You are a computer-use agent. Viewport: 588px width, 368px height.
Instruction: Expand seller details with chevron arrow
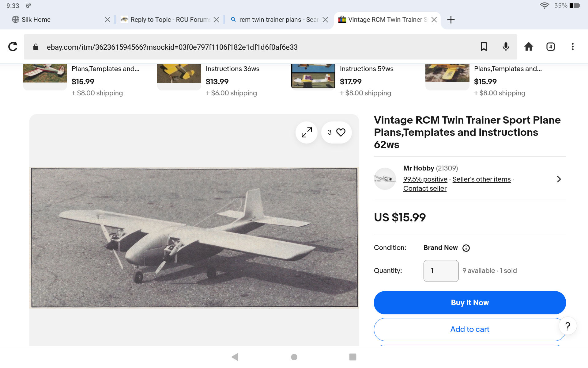coord(559,179)
